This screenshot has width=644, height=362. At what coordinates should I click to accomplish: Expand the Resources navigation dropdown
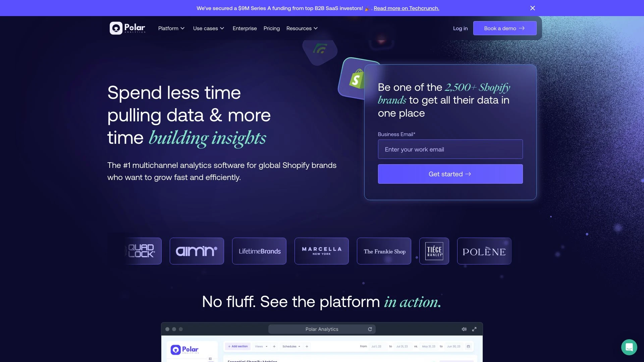pyautogui.click(x=302, y=28)
